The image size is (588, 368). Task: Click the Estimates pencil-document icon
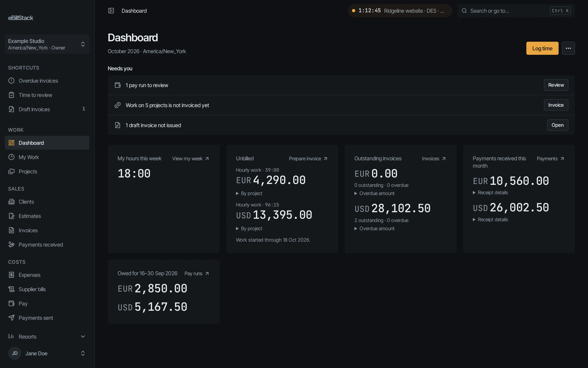coord(11,216)
